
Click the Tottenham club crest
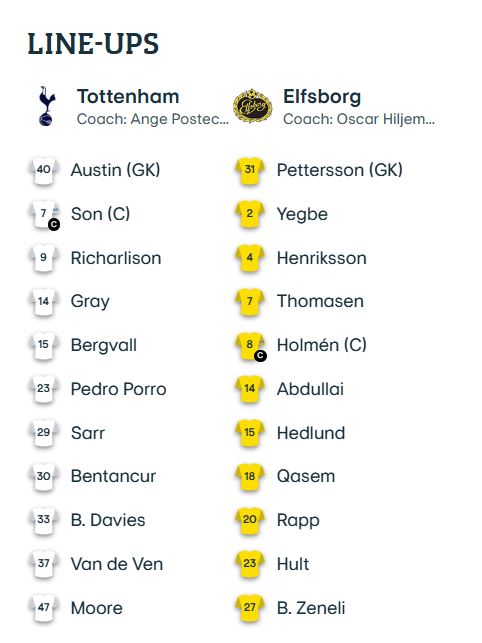click(x=46, y=106)
